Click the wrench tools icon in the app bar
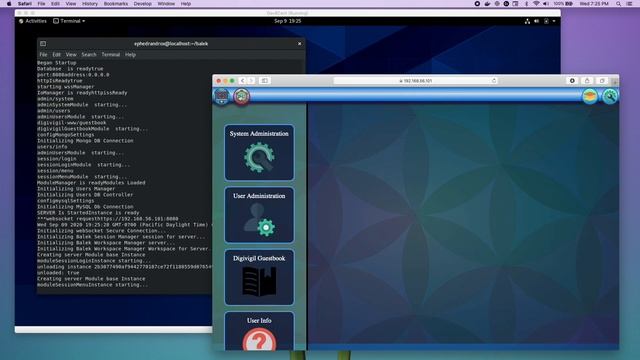 click(610, 96)
